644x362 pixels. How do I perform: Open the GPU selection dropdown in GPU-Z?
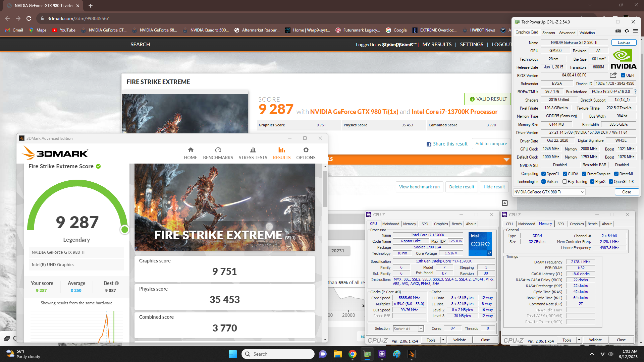pos(549,192)
